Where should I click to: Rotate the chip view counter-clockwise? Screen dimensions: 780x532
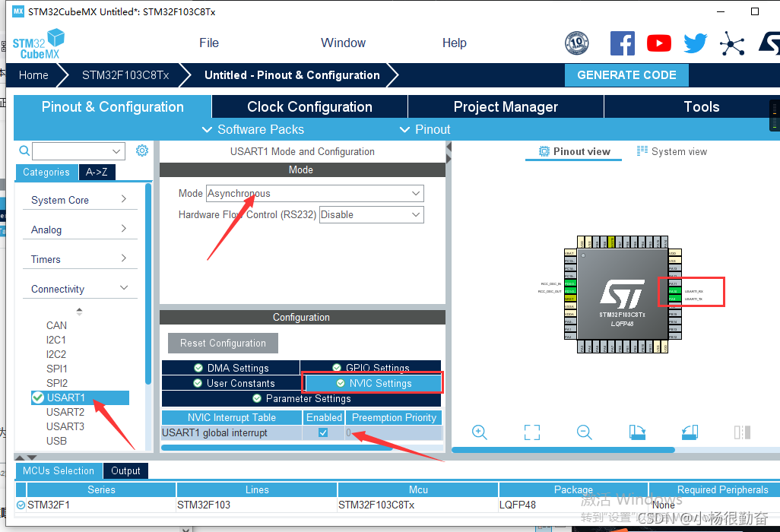pyautogui.click(x=690, y=432)
